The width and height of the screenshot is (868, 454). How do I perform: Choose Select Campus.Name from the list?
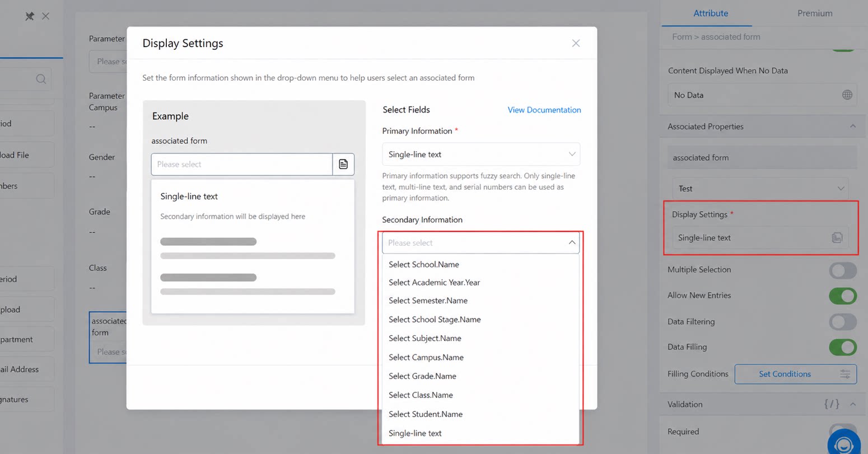click(426, 357)
